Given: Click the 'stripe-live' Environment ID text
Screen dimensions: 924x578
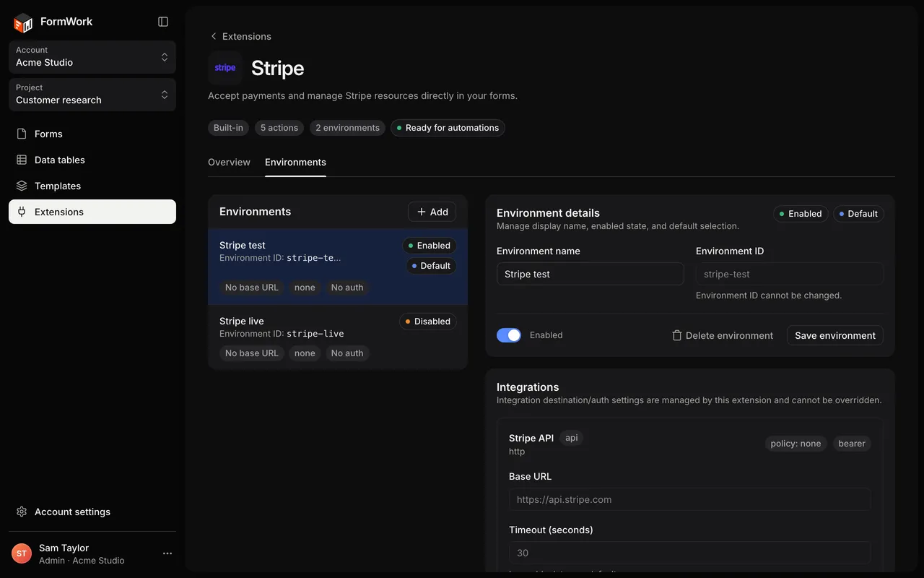Looking at the screenshot, I should click(315, 334).
